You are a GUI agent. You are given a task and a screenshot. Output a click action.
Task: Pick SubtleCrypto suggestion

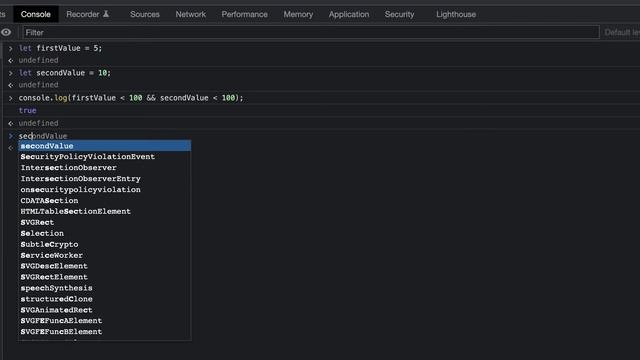[104, 244]
